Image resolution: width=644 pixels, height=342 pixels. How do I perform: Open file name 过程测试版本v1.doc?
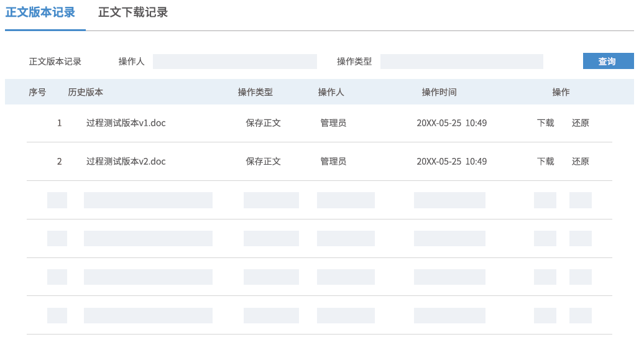pos(126,123)
